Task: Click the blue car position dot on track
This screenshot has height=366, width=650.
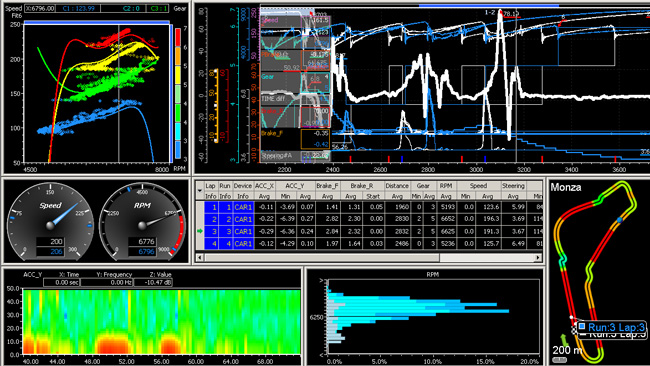Action: click(620, 220)
